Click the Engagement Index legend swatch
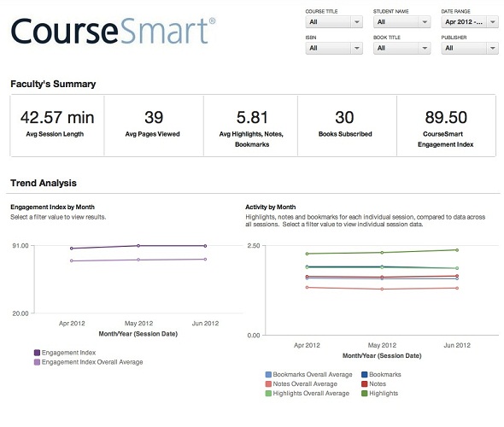This screenshot has height=427, width=504. (x=37, y=353)
